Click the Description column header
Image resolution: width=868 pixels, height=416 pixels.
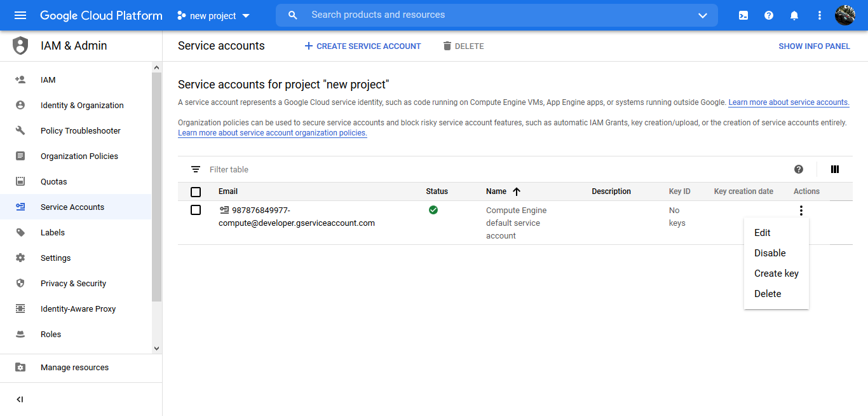click(611, 191)
